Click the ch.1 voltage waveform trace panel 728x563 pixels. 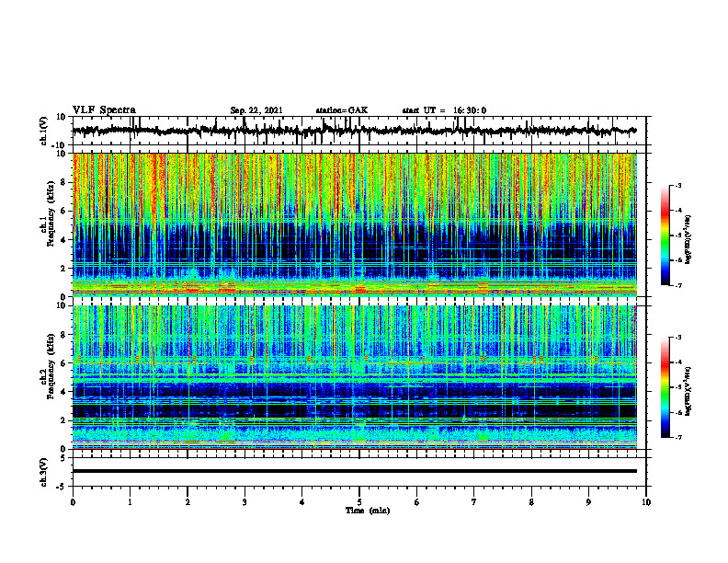[358, 131]
